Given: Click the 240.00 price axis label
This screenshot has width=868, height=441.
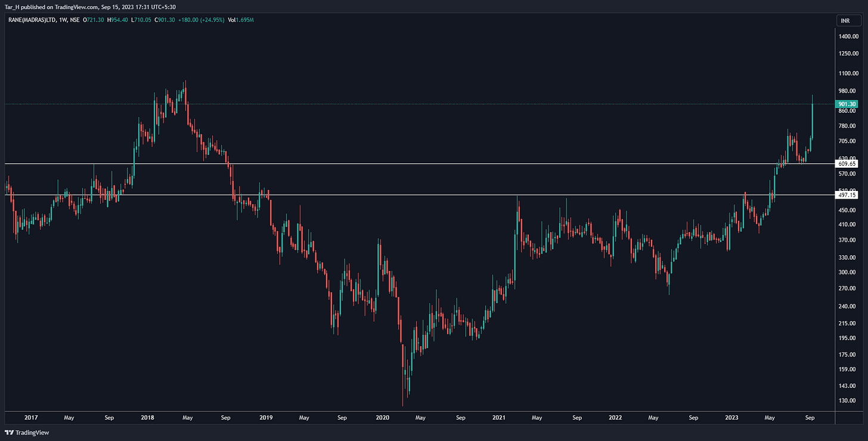Looking at the screenshot, I should pyautogui.click(x=848, y=306).
